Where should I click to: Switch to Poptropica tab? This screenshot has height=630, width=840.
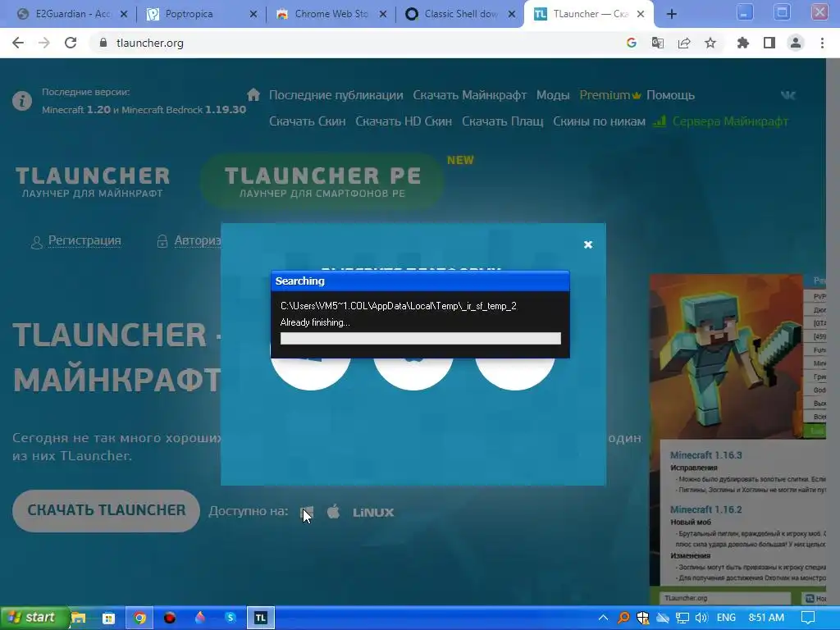coord(201,14)
